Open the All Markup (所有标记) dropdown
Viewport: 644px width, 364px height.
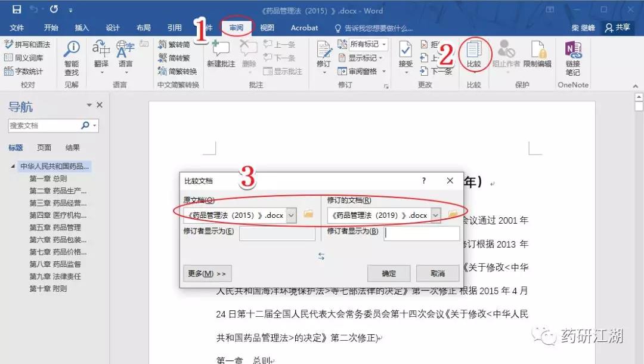pos(368,44)
